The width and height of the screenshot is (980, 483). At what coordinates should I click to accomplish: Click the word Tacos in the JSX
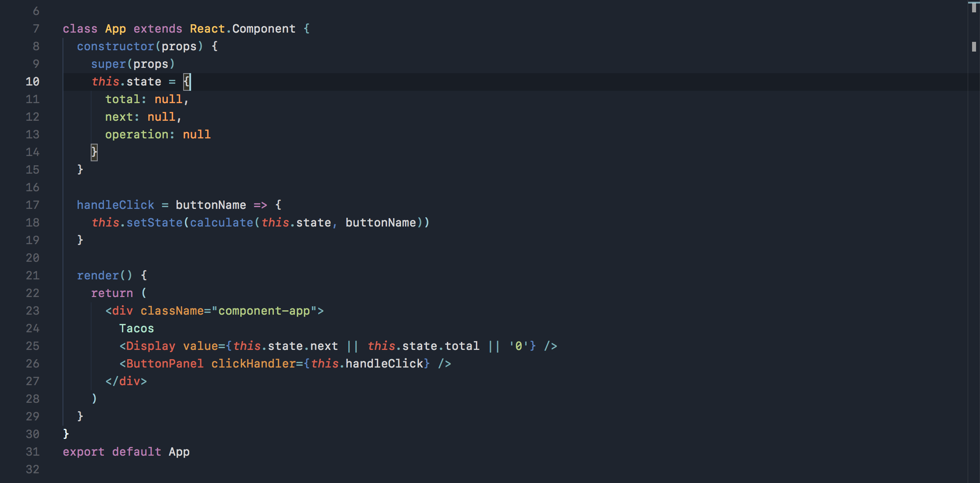136,328
